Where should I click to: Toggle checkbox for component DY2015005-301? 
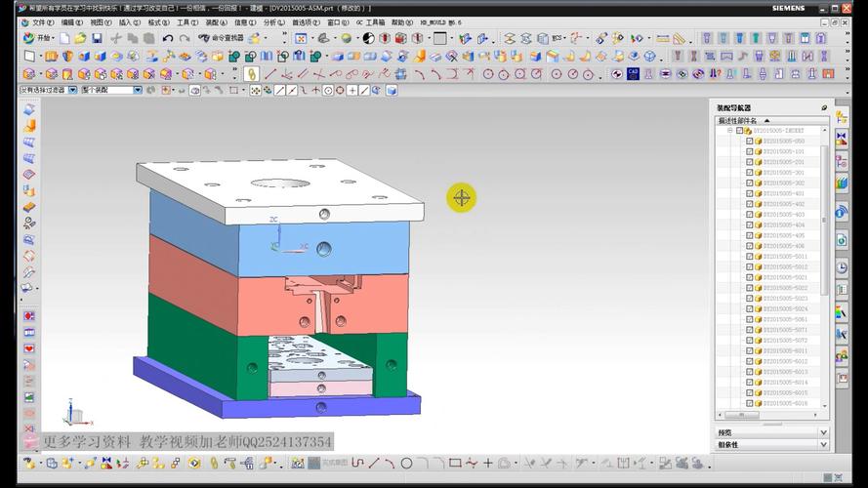point(750,173)
